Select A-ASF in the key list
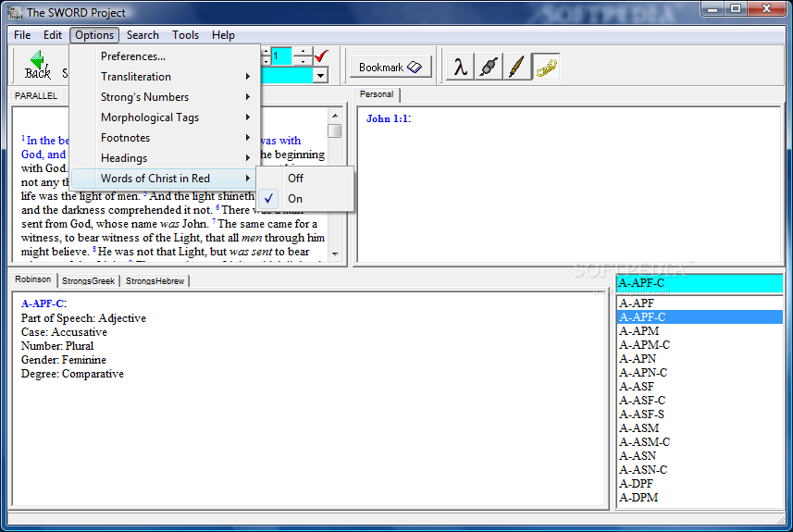The height and width of the screenshot is (532, 793). click(x=700, y=387)
